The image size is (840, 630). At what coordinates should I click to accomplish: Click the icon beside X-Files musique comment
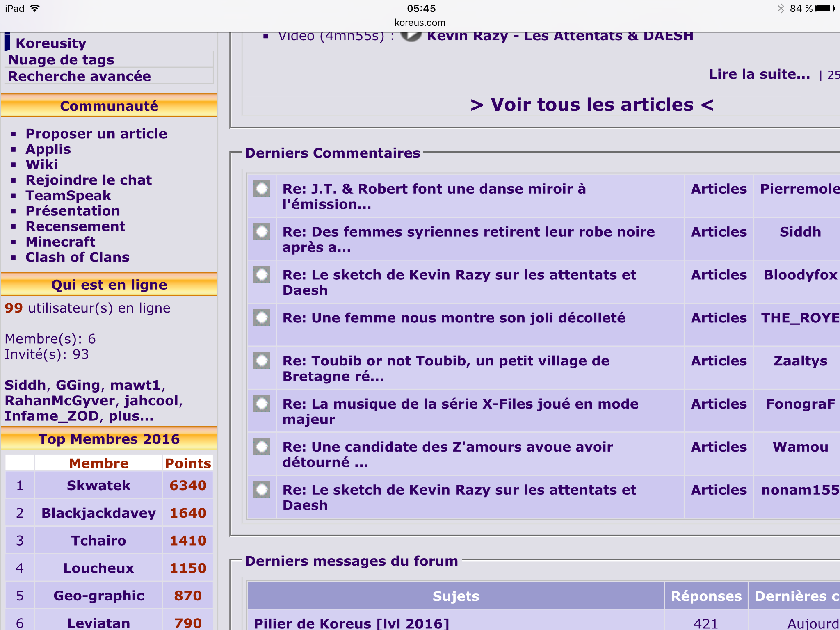point(262,404)
